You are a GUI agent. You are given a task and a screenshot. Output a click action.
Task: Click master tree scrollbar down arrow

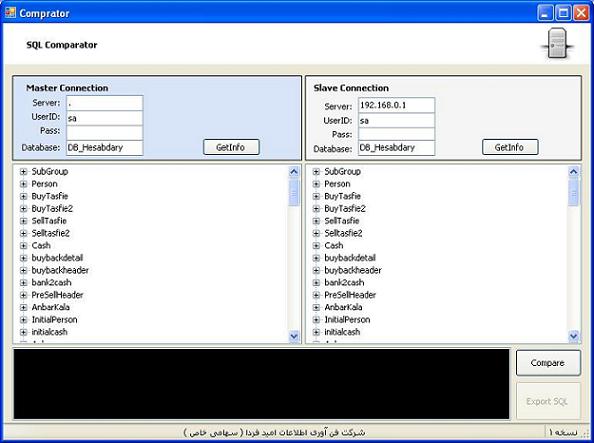(x=294, y=336)
